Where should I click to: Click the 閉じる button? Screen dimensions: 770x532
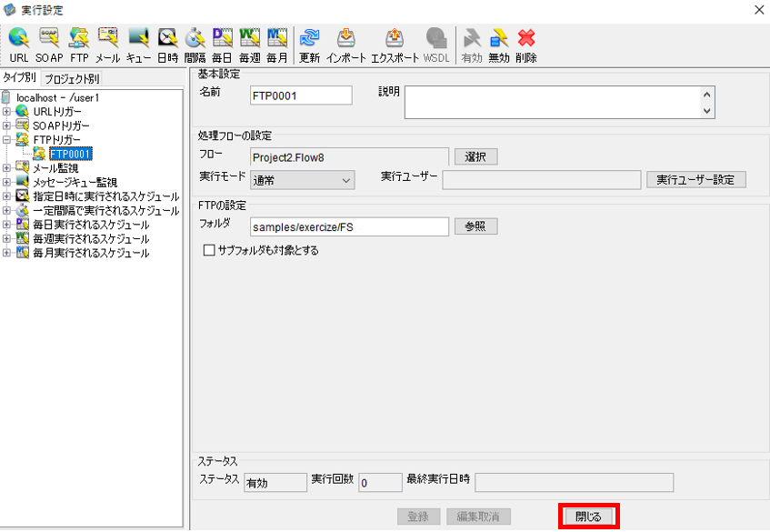click(588, 517)
